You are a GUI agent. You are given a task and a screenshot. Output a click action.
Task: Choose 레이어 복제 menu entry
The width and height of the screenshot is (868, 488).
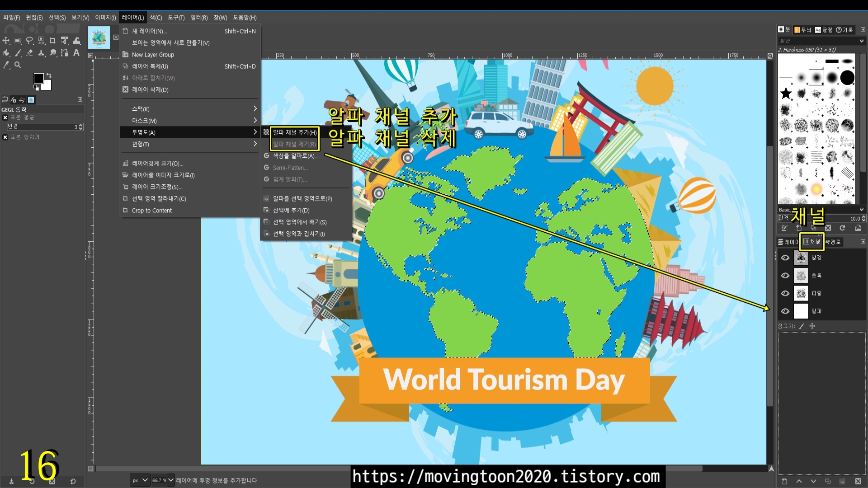tap(190, 66)
